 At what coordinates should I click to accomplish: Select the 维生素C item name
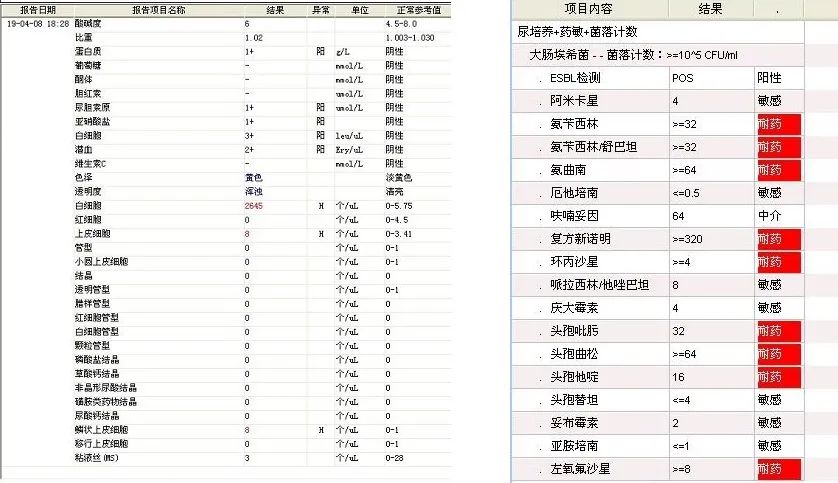(90, 163)
